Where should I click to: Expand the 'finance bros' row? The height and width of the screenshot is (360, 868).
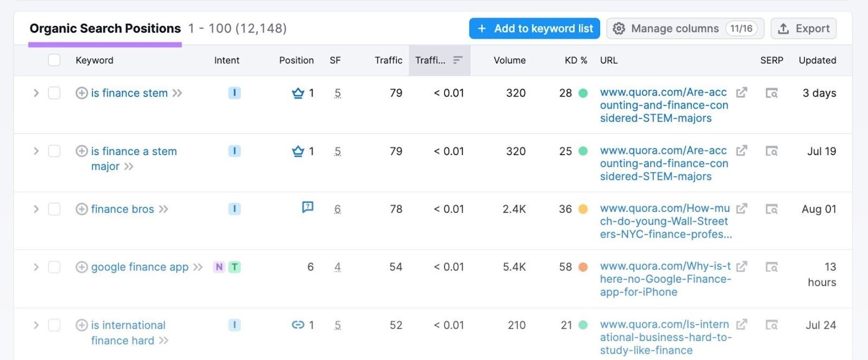tap(36, 209)
